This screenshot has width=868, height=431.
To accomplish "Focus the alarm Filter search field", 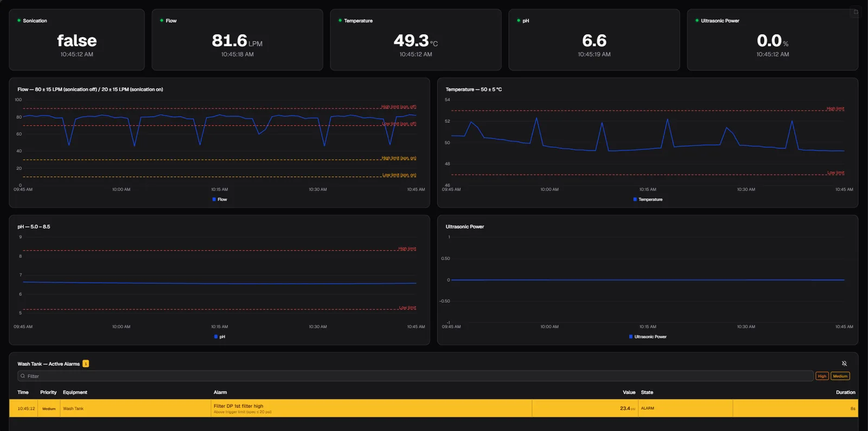I will [416, 376].
